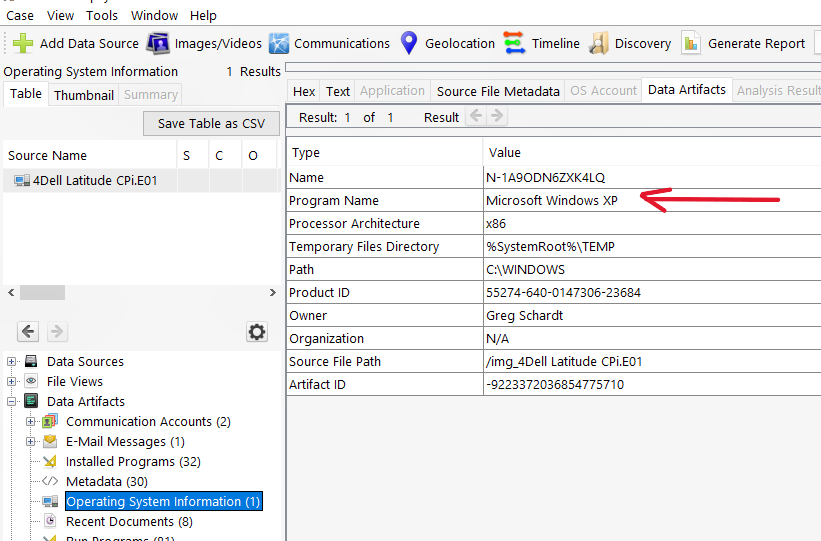
Task: Expand the Data Sources tree node
Action: point(12,362)
